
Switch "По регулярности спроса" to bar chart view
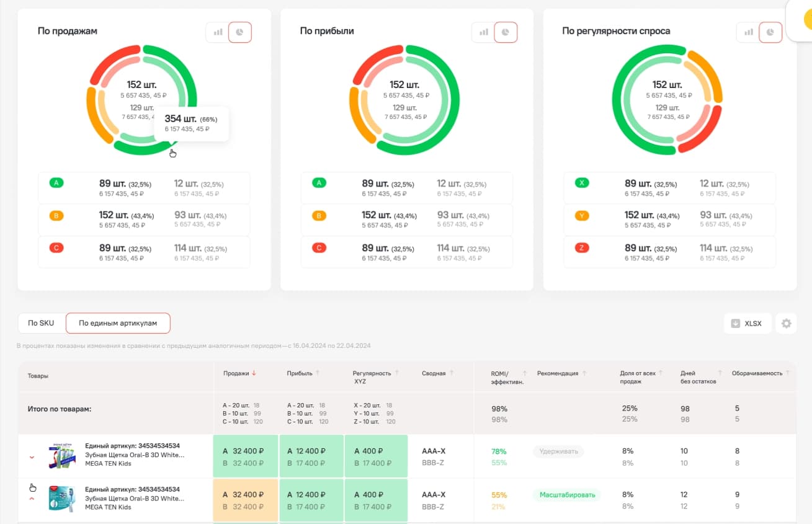click(748, 32)
